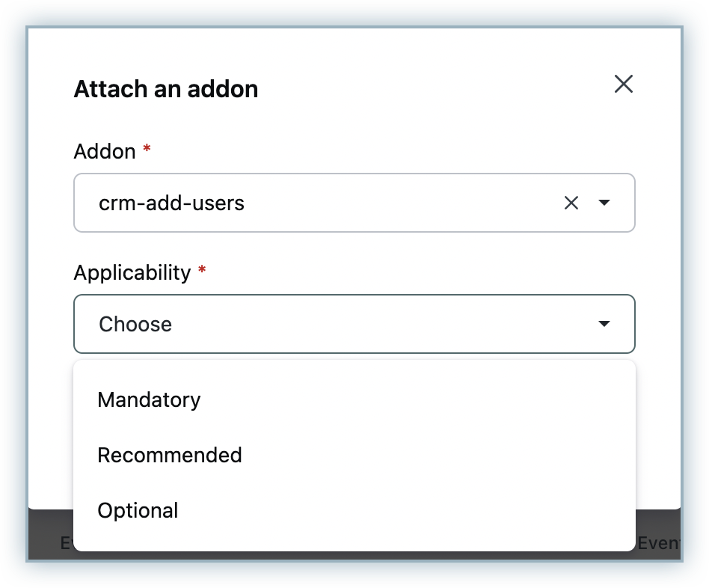
Task: Click the Applicability field label
Action: 132,272
